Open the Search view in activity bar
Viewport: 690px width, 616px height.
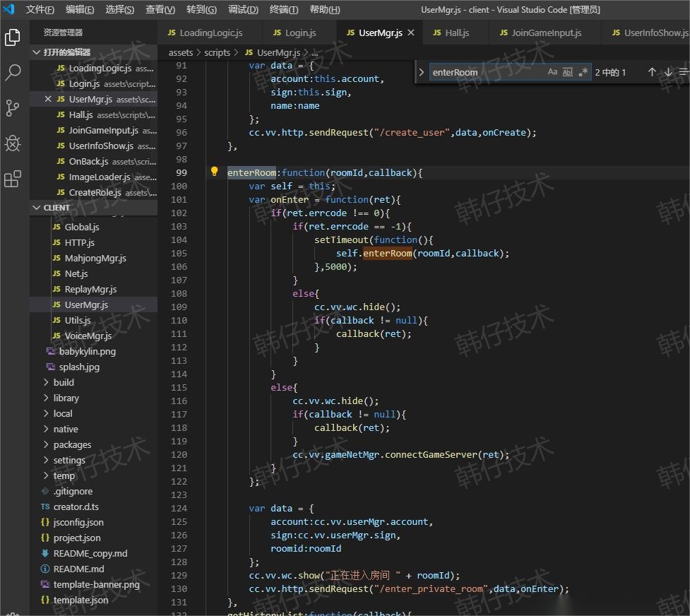(x=12, y=72)
